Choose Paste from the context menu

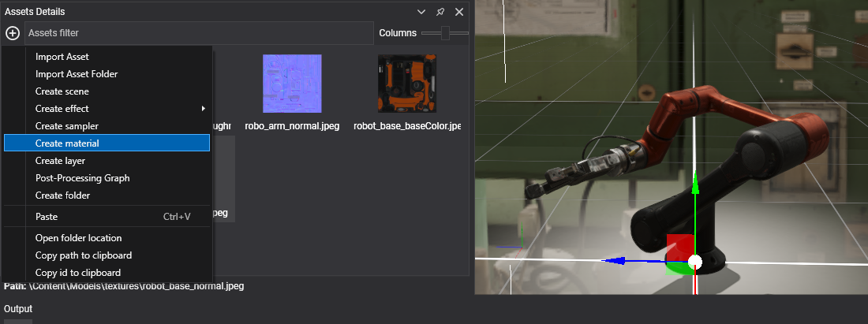tap(47, 217)
